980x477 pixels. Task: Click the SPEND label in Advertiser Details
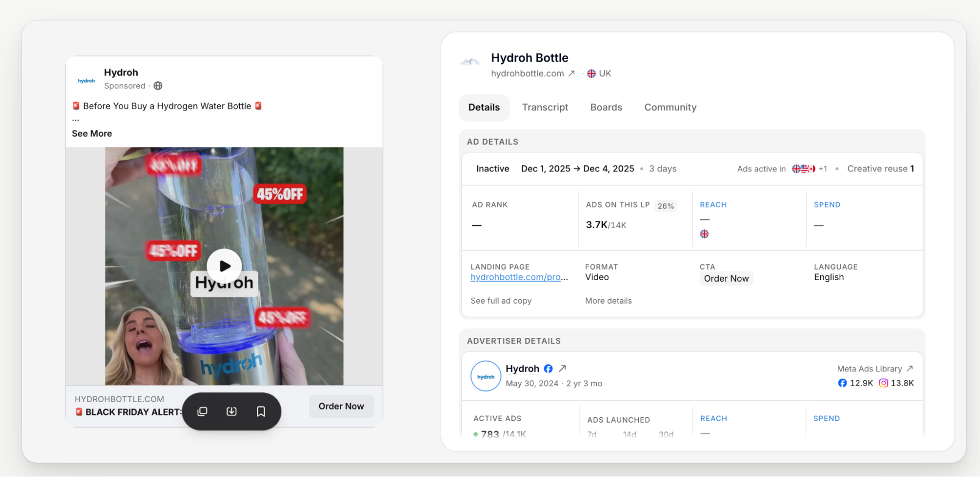pyautogui.click(x=827, y=419)
